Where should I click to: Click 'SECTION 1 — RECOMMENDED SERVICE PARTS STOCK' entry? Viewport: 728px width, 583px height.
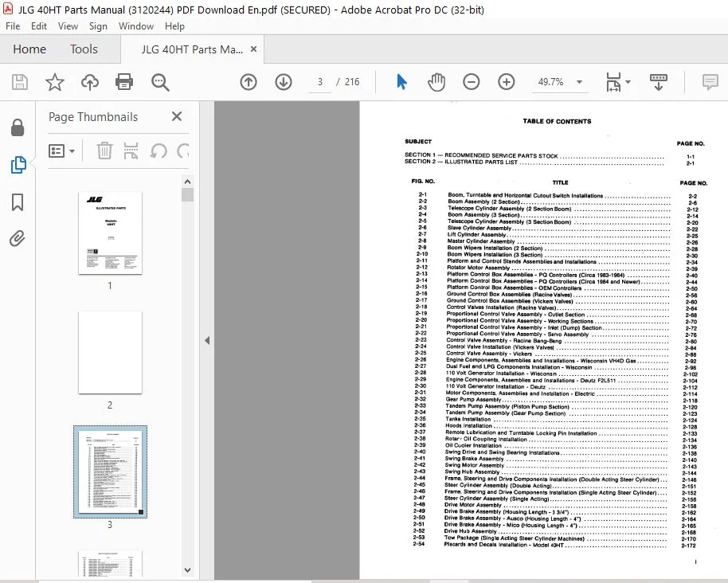[481, 155]
